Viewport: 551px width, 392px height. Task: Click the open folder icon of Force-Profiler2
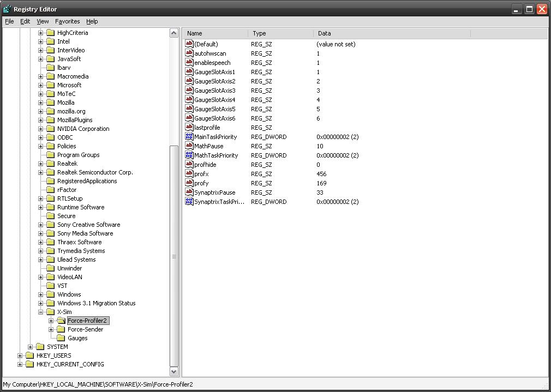61,321
